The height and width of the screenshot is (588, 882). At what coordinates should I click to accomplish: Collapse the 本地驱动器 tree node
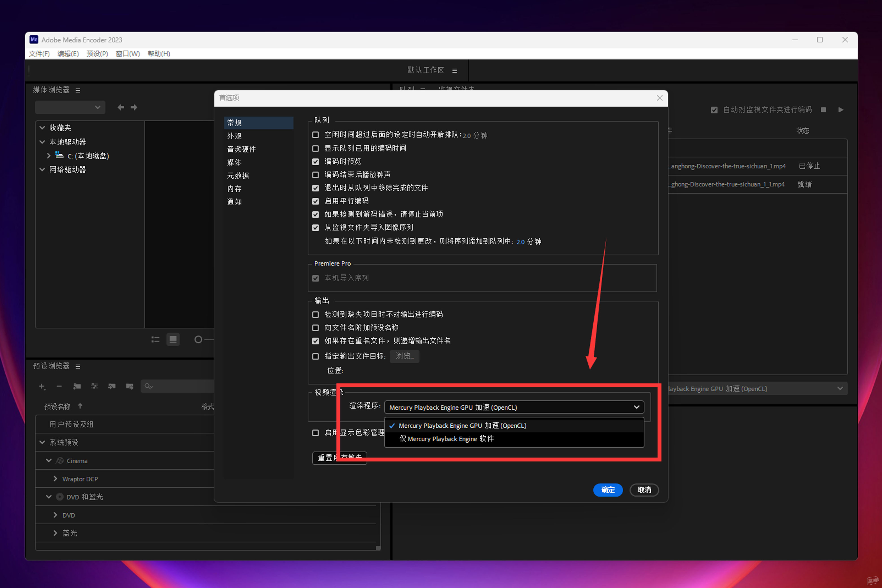coord(42,142)
